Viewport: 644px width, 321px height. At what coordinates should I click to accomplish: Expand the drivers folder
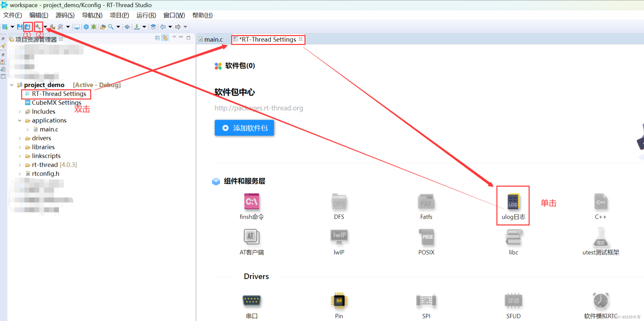pos(20,138)
